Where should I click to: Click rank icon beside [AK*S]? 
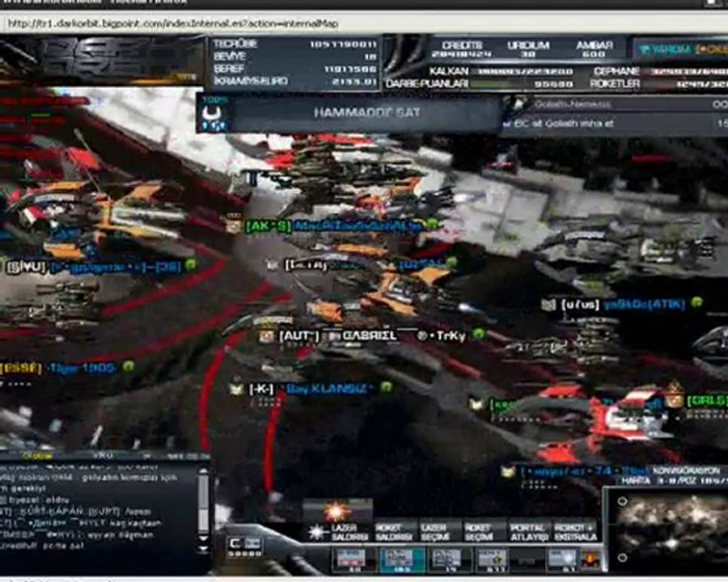click(x=234, y=226)
